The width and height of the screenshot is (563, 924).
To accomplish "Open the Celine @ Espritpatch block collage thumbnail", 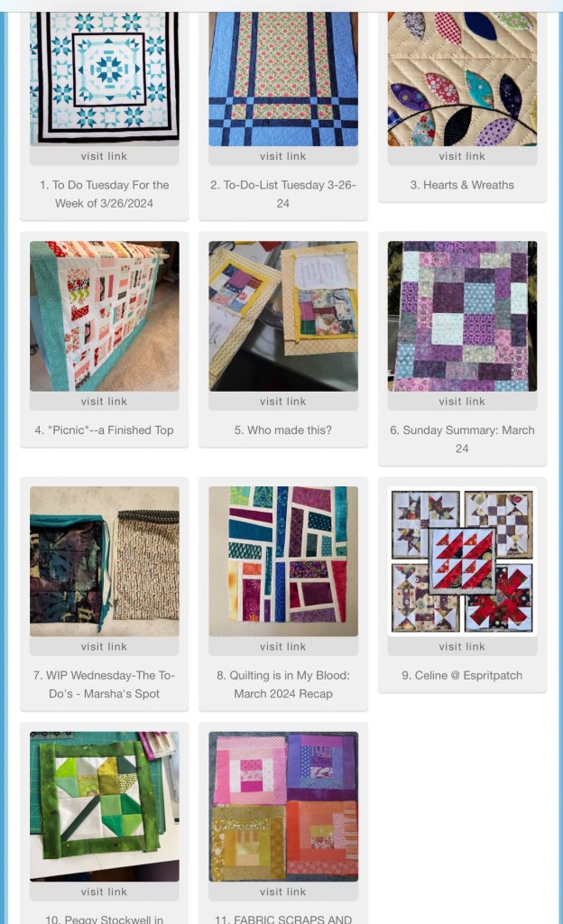I will point(462,561).
